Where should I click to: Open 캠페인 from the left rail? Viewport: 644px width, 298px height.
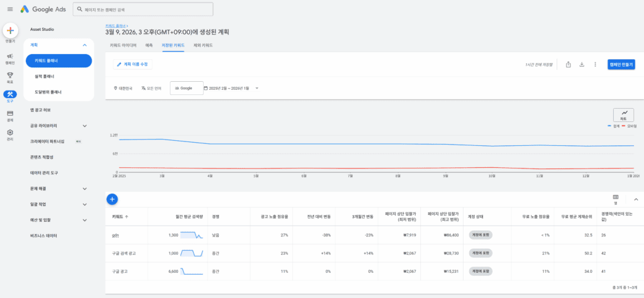click(10, 58)
